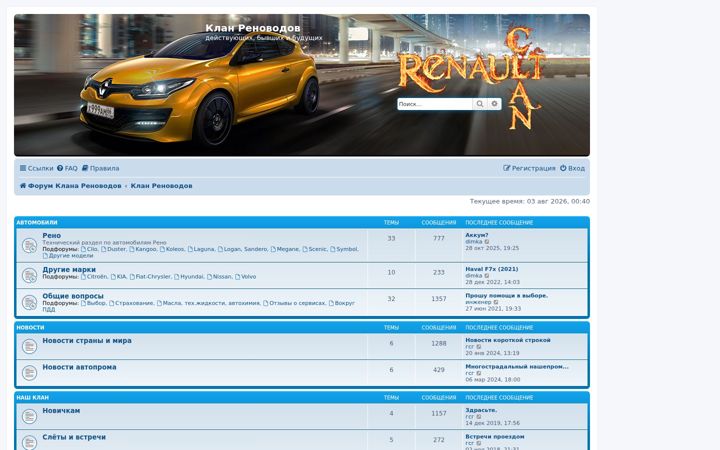The width and height of the screenshot is (720, 450).
Task: Go to Форум Клана Реноводов breadcrumb
Action: coord(71,186)
